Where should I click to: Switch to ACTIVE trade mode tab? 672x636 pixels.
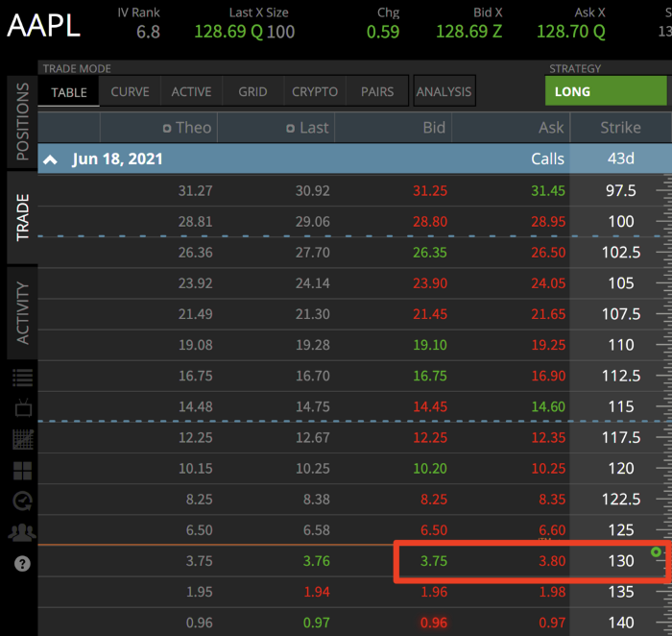[192, 91]
